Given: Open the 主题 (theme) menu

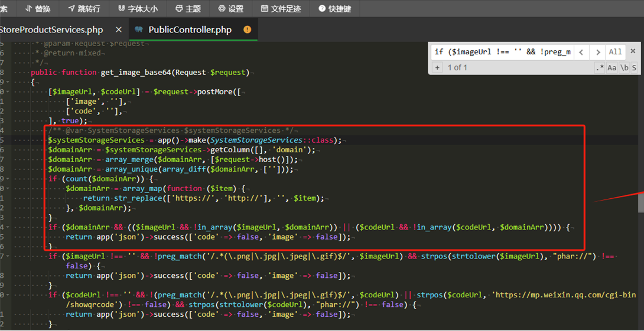Looking at the screenshot, I should (x=188, y=9).
